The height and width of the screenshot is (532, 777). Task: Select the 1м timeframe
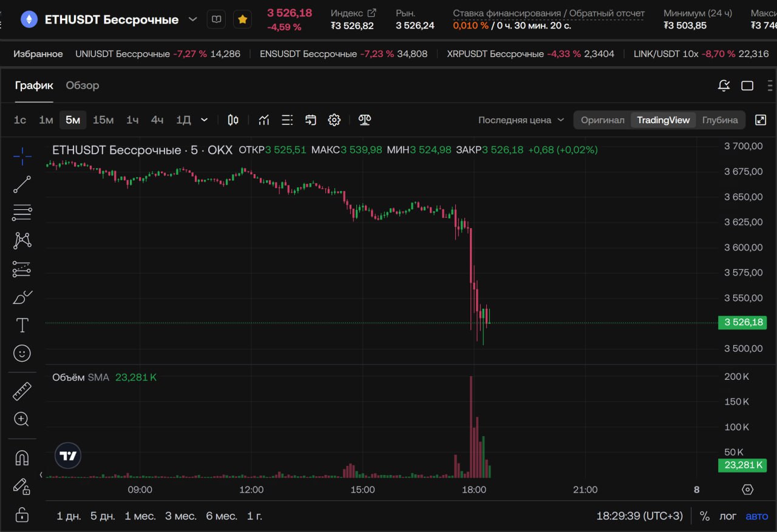point(46,120)
